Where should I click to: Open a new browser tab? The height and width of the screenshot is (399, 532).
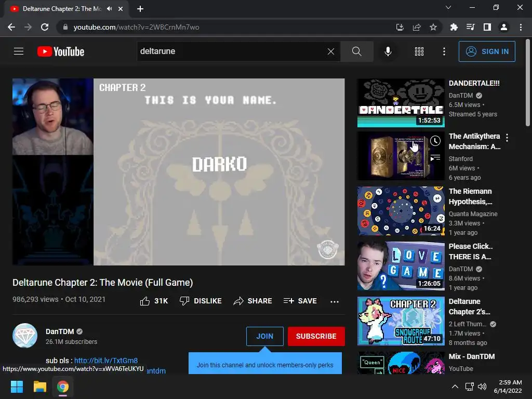click(140, 9)
